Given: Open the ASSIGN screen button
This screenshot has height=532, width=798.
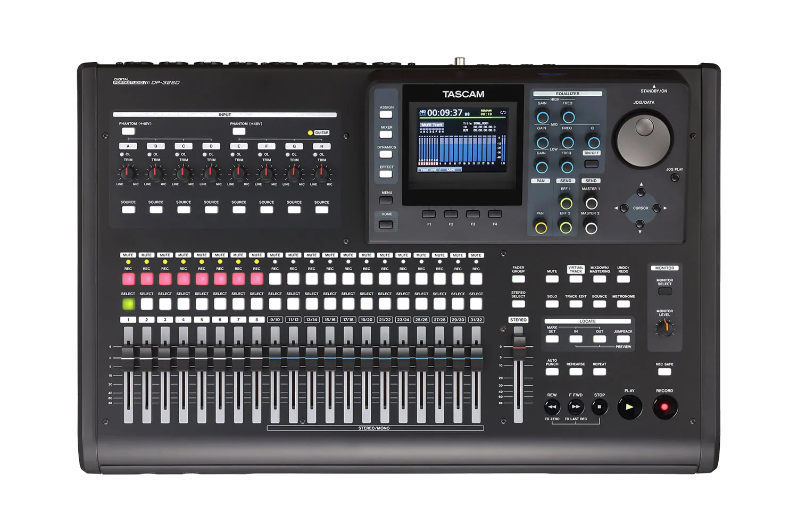Looking at the screenshot, I should [x=386, y=114].
